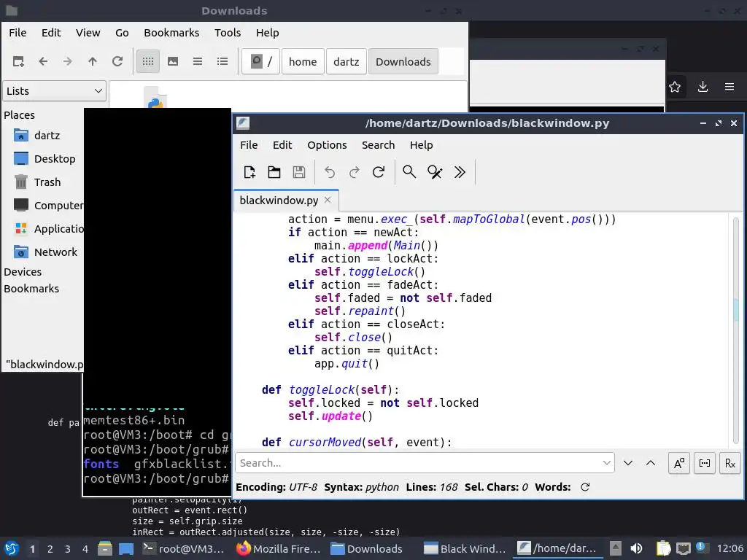Navigate to dartz path segment

point(347,61)
